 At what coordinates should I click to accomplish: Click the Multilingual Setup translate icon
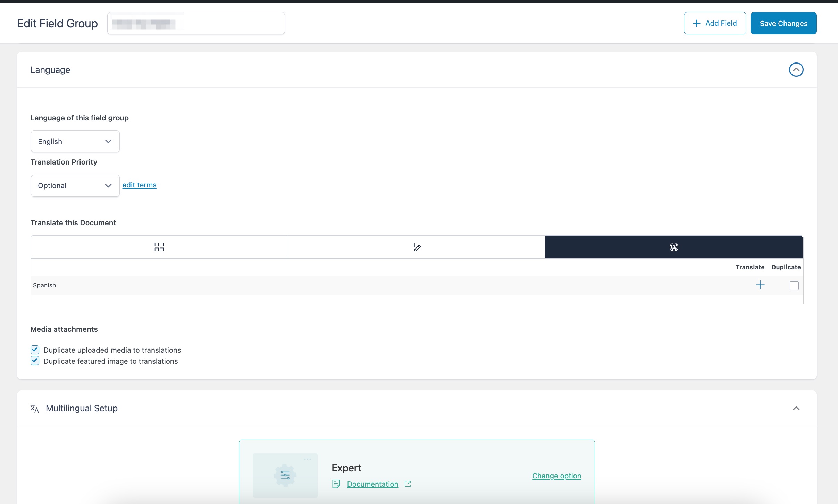34,408
